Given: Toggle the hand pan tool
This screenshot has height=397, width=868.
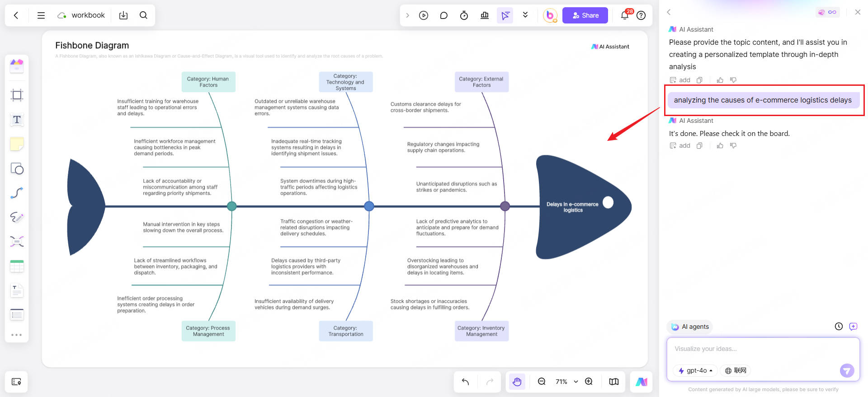Looking at the screenshot, I should pyautogui.click(x=517, y=382).
